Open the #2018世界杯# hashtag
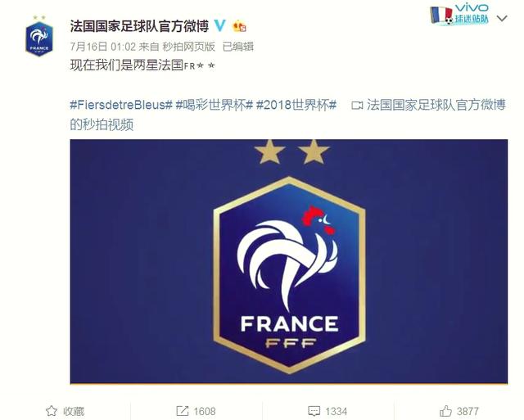This screenshot has width=524, height=420. coord(296,105)
